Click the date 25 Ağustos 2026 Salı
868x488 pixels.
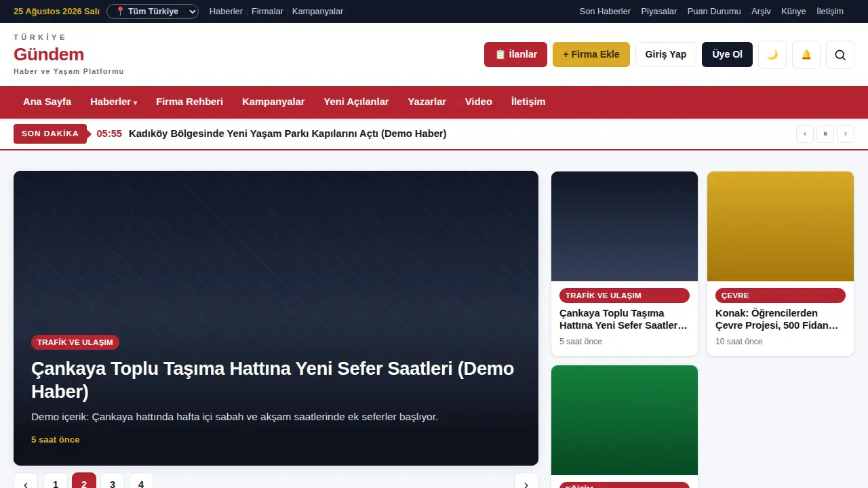pyautogui.click(x=56, y=12)
